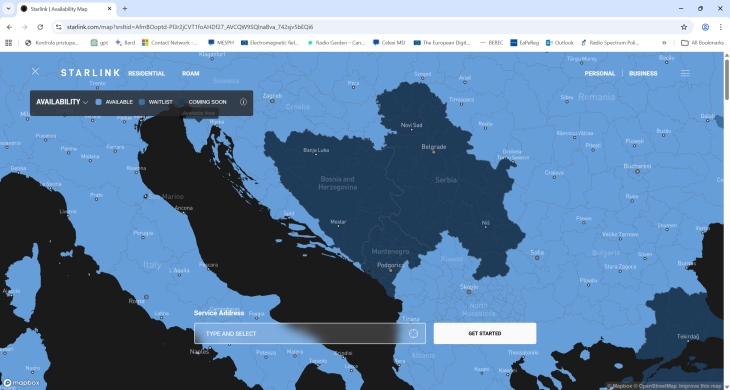Open the Roam menu item
730x390 pixels.
190,74
